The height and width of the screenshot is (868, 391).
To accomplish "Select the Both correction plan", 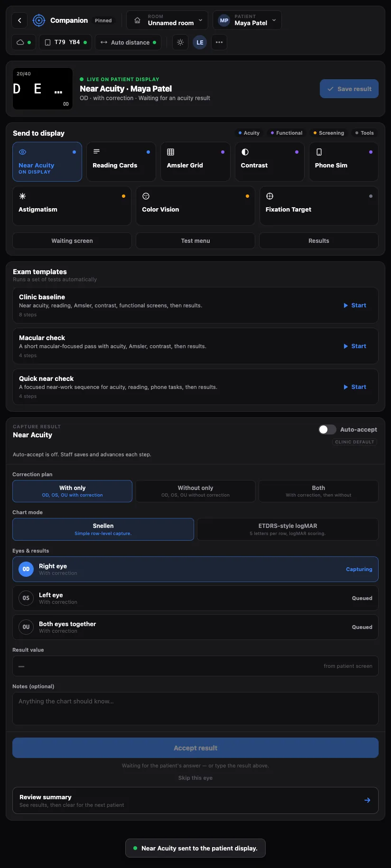I will coord(318,491).
